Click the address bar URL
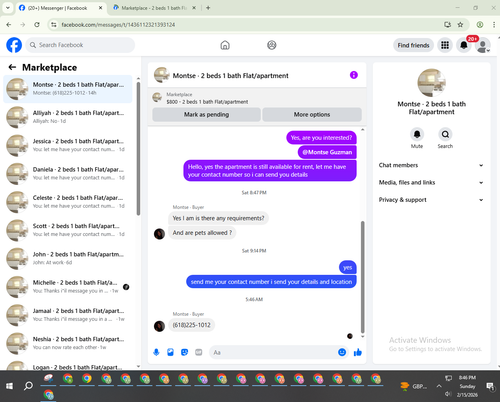The image size is (500, 402). (118, 25)
